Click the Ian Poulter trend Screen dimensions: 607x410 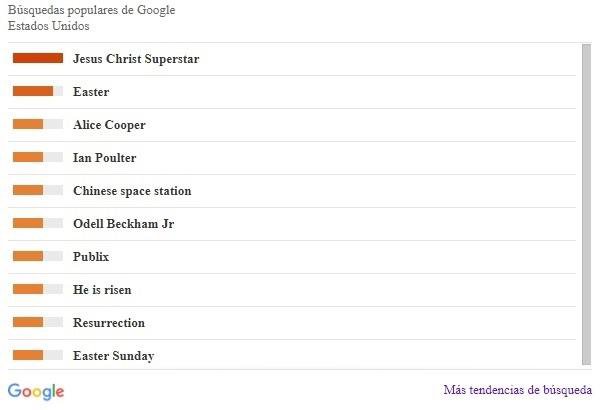pyautogui.click(x=104, y=158)
